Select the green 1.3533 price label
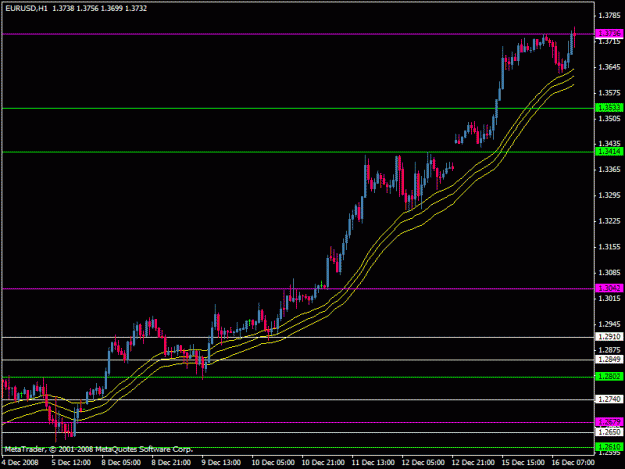The width and height of the screenshot is (625, 469). tap(609, 108)
